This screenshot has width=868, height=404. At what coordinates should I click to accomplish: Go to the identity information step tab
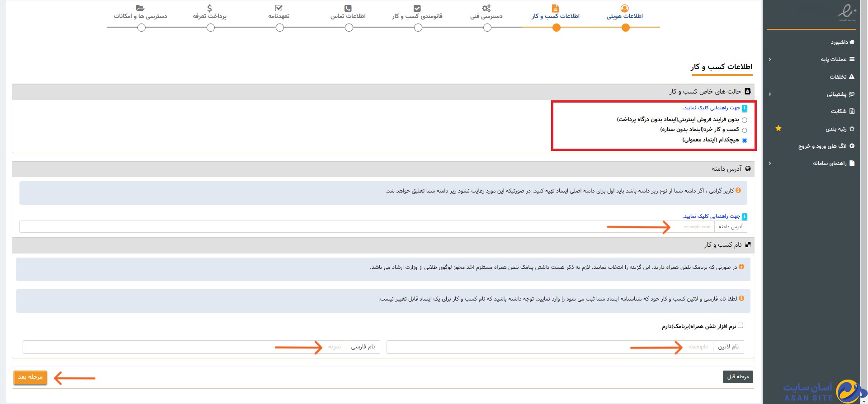[x=625, y=16]
